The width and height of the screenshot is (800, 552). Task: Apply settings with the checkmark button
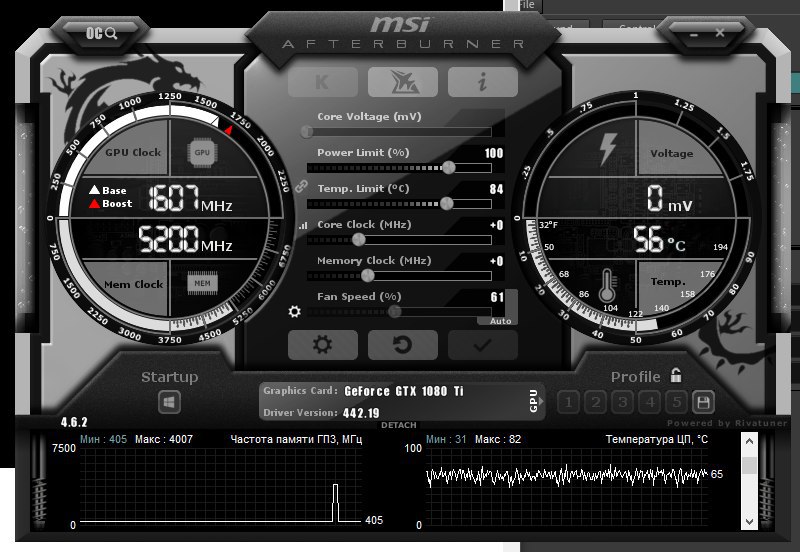[x=483, y=345]
